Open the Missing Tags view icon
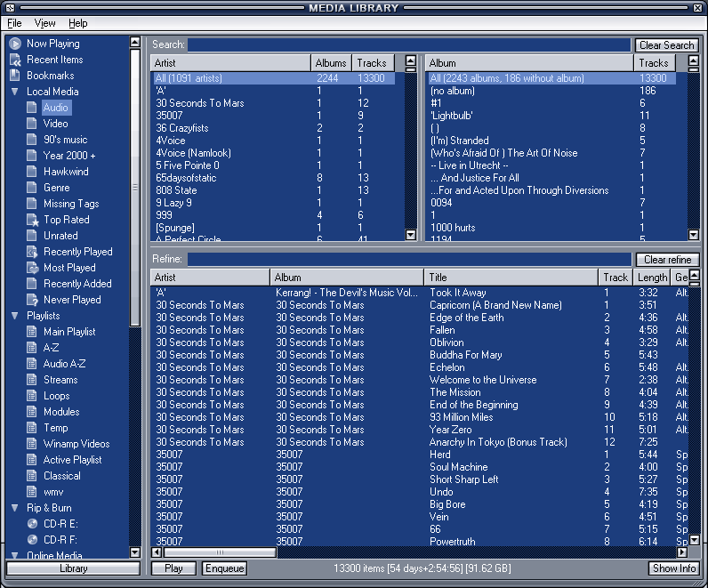 click(32, 204)
